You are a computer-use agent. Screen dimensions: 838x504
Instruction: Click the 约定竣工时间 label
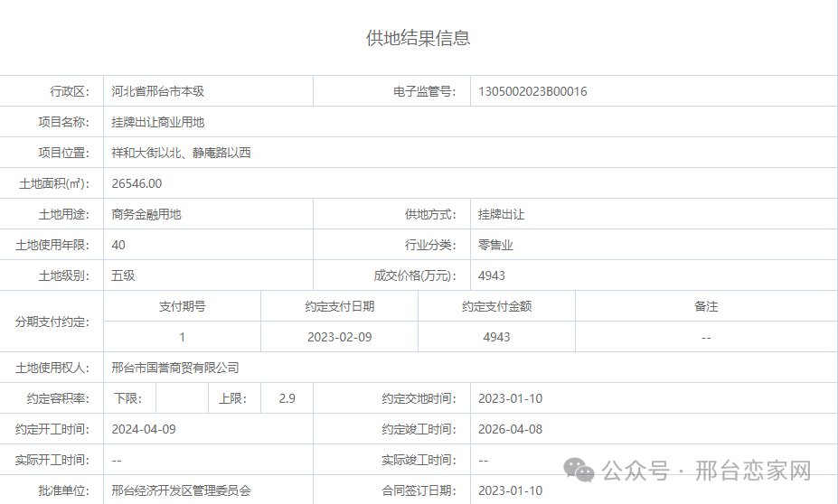pyautogui.click(x=419, y=429)
